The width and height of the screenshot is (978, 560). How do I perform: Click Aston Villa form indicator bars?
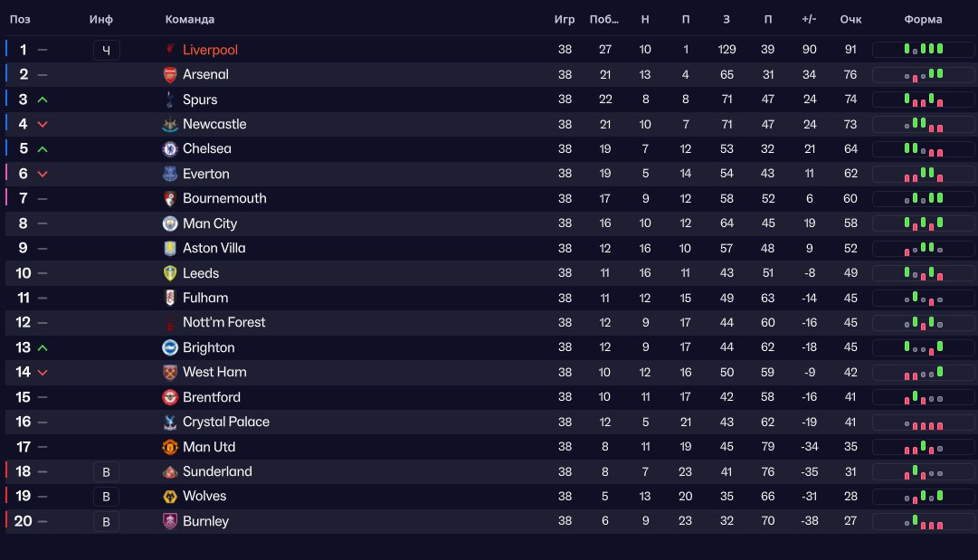coord(923,248)
